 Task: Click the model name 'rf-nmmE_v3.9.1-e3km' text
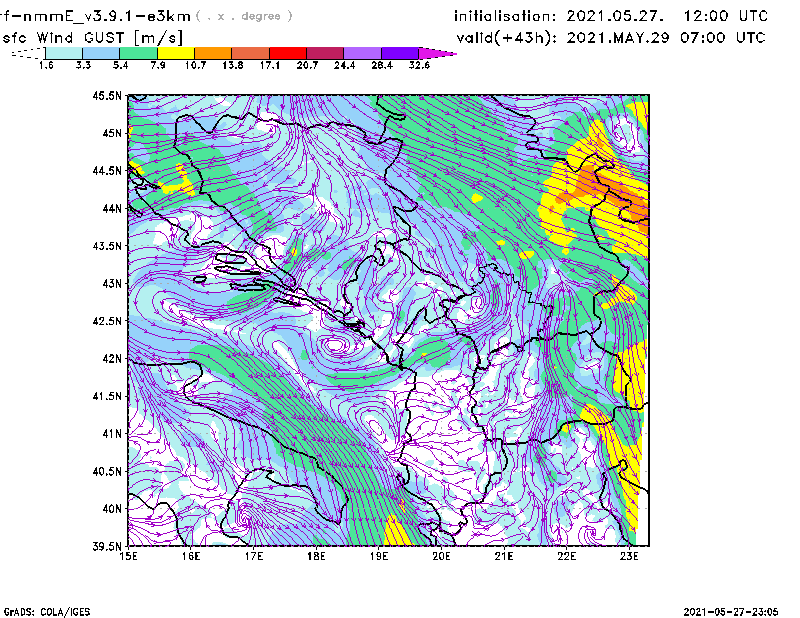coord(95,16)
